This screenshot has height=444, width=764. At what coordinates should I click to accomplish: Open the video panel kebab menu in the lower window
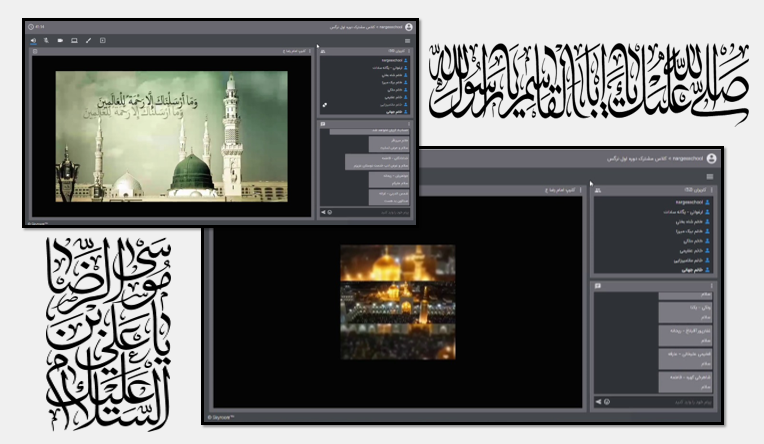pyautogui.click(x=580, y=190)
